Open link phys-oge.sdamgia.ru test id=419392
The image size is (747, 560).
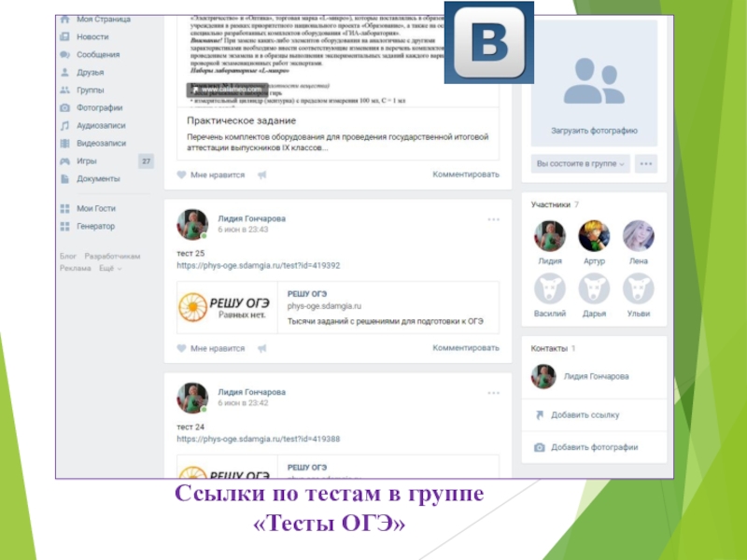coord(259,265)
